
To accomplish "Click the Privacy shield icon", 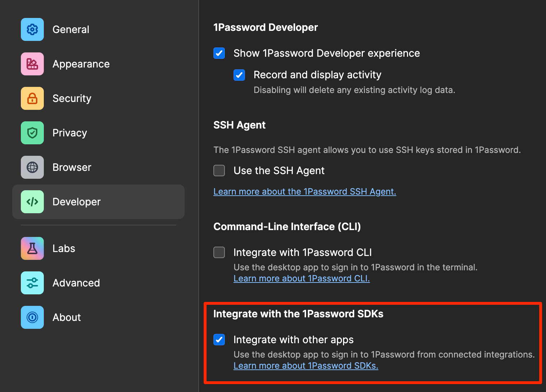I will pyautogui.click(x=32, y=133).
